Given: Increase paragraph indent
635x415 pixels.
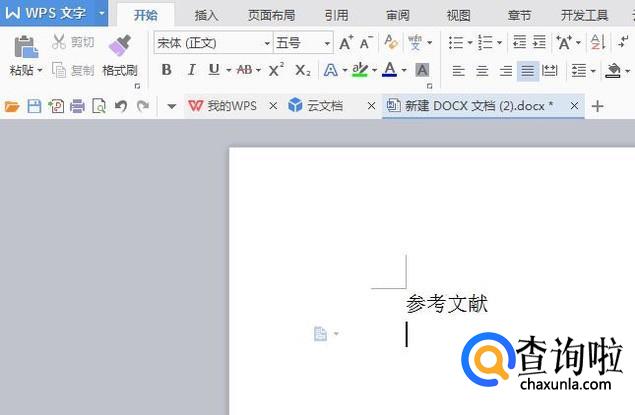Looking at the screenshot, I should (x=539, y=42).
